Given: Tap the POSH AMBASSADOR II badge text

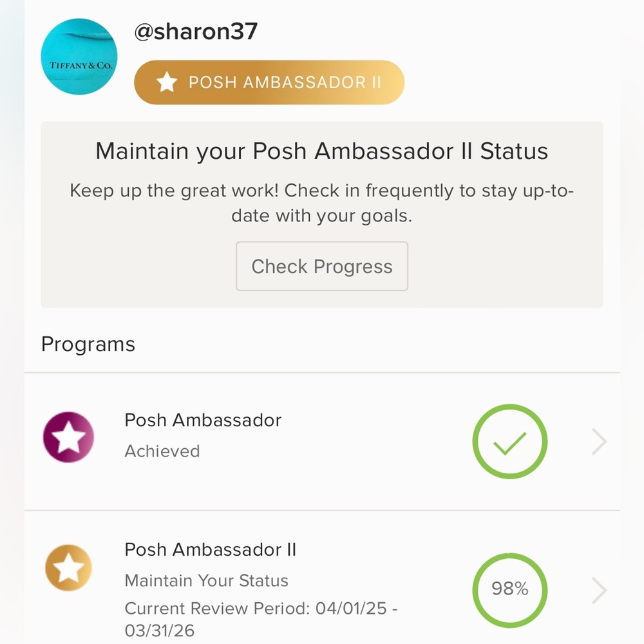Looking at the screenshot, I should [x=284, y=82].
